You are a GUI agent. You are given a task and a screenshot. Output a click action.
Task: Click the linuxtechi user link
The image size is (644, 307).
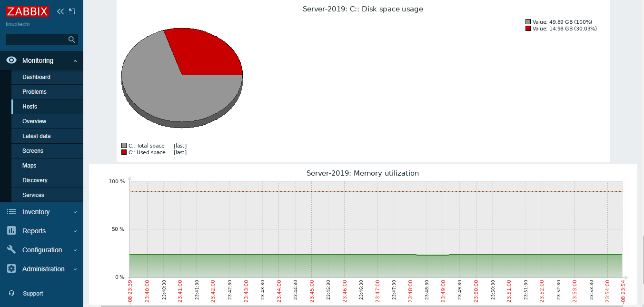click(17, 24)
